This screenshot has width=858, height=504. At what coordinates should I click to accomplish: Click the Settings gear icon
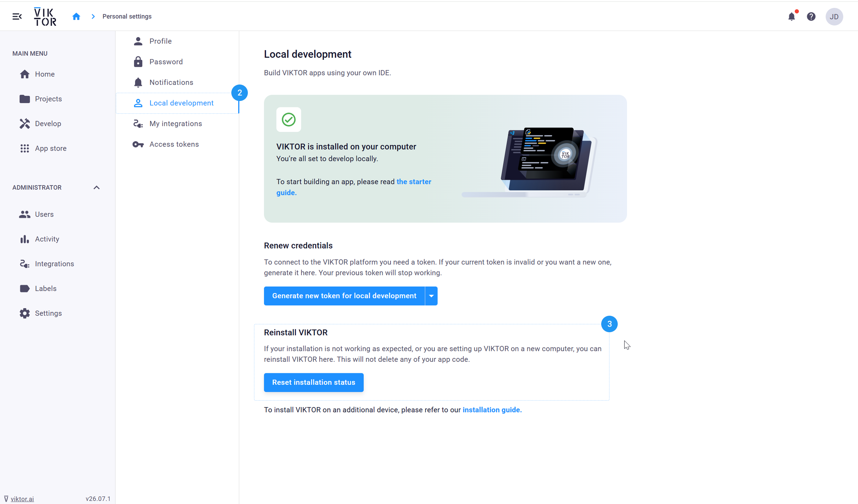25,313
